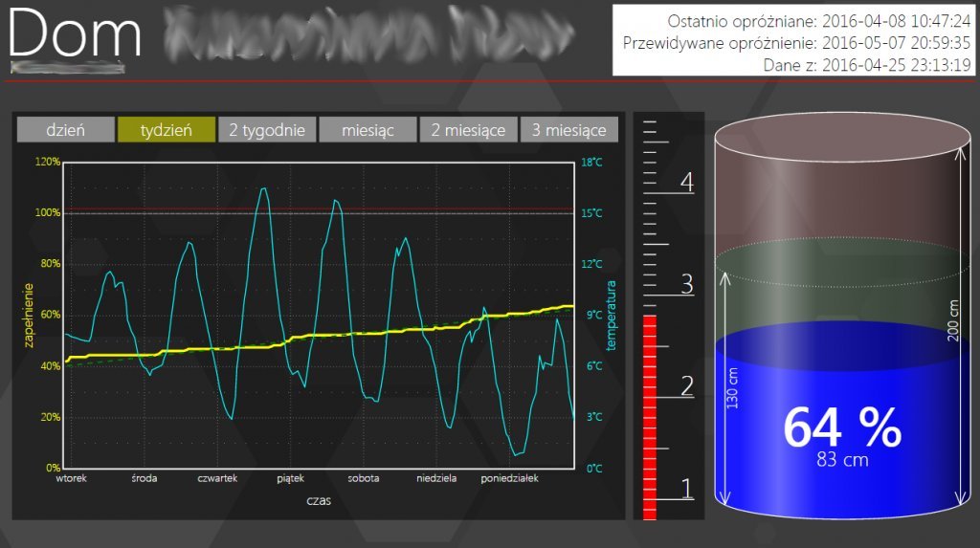Screen dimensions: 980x548
Task: Click the 83 cm level value
Action: tap(842, 460)
